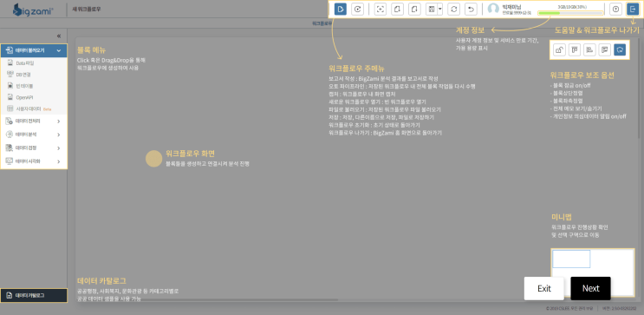644x315 pixels.
Task: Click the workflow reset refresh icon
Action: coord(454,9)
